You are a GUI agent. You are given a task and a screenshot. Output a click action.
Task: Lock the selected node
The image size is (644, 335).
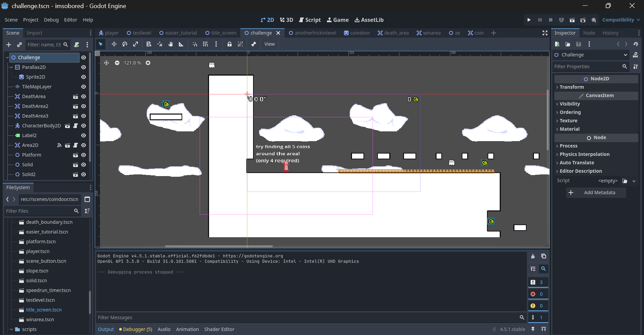pyautogui.click(x=230, y=44)
